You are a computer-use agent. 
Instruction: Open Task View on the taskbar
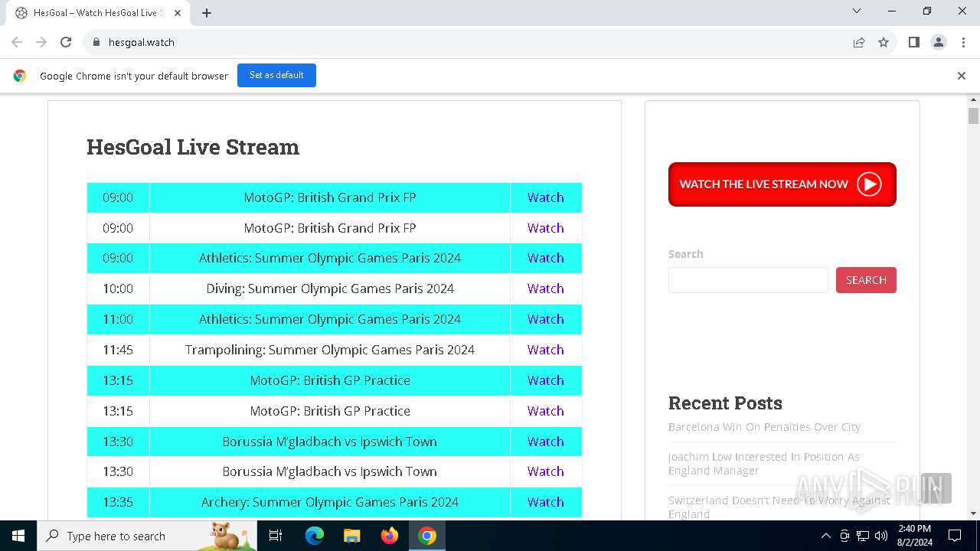coord(276,536)
